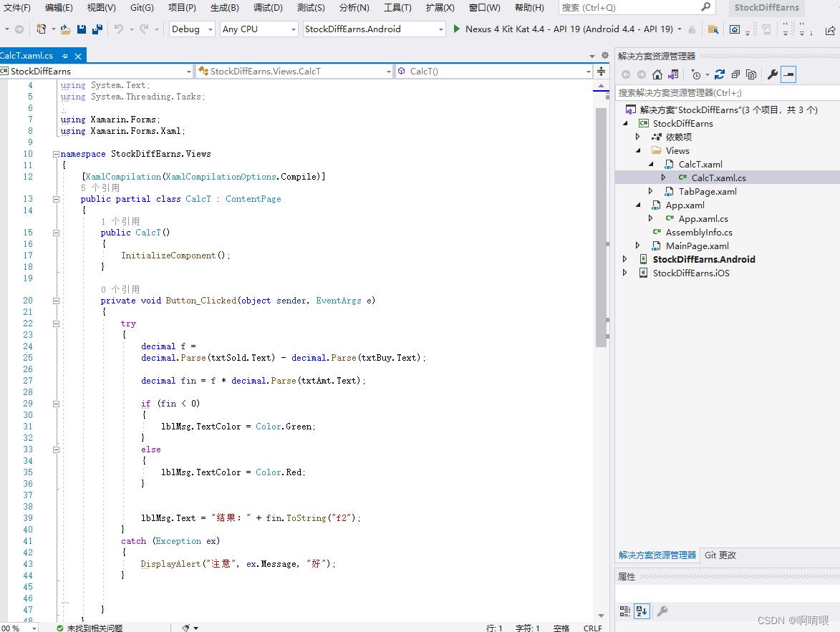Click the Find in Files toolbar icon
This screenshot has width=840, height=632.
pyautogui.click(x=713, y=29)
